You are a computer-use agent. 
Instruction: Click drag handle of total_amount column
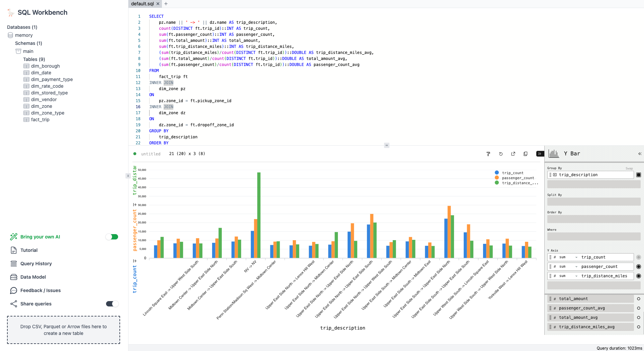550,299
